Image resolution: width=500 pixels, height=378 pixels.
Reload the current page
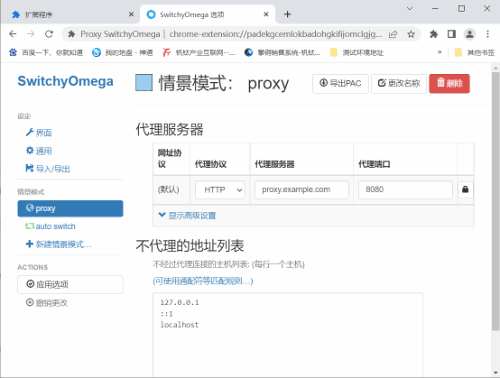[49, 34]
